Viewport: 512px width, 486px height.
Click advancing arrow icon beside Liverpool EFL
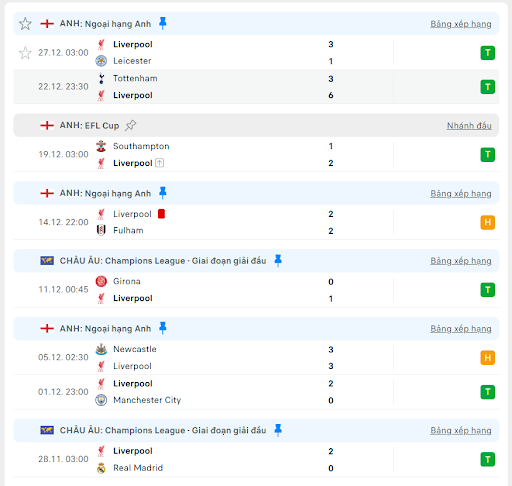pyautogui.click(x=160, y=163)
